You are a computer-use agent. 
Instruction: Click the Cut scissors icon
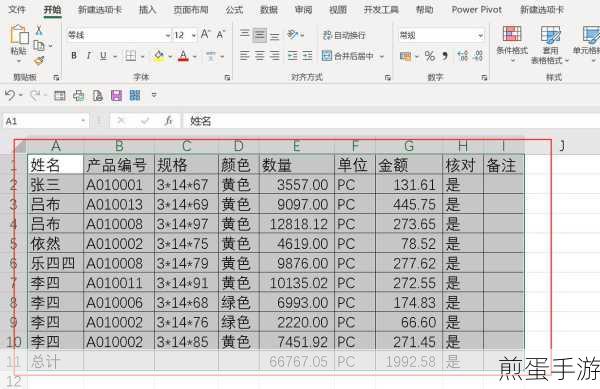[39, 30]
